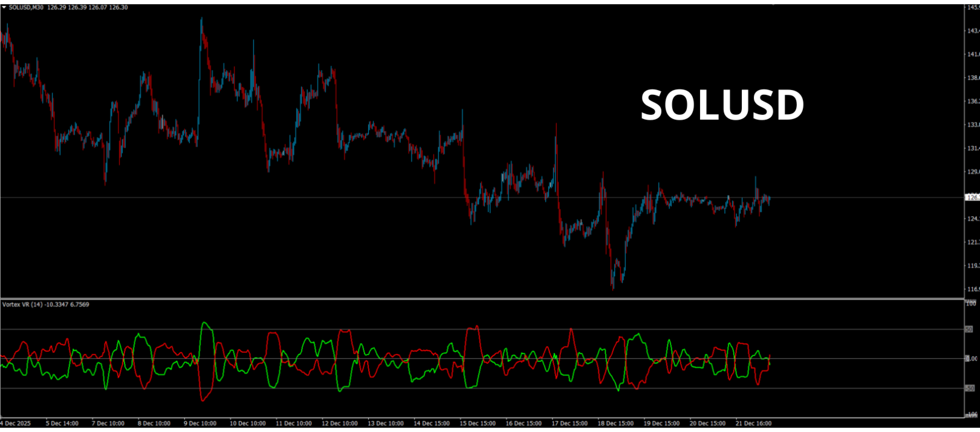Click the OHLC values 126.29 126.39 126.07 126.30
The width and height of the screenshot is (980, 432).
(88, 7)
